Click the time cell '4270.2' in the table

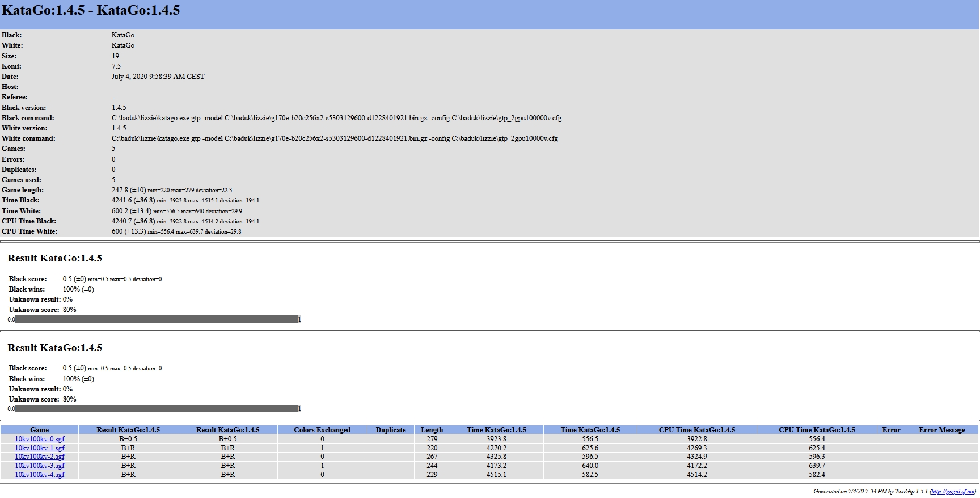pos(497,448)
